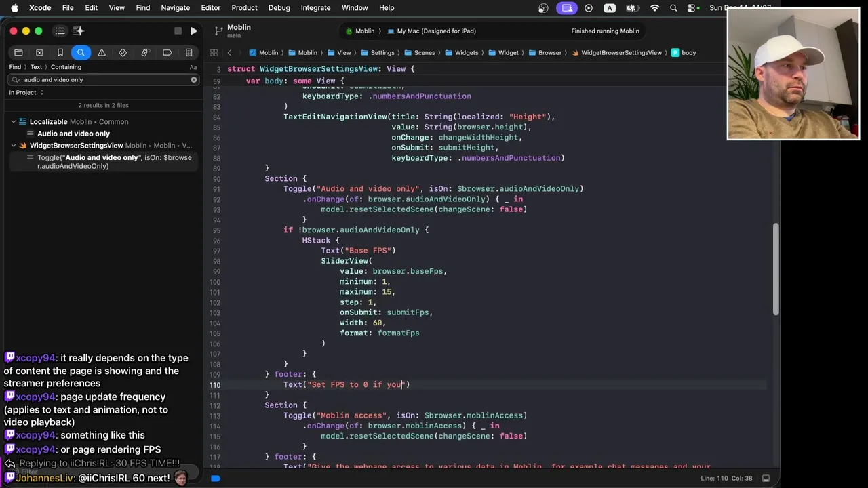Choose the My Mac (Designed for iPad) destination
Screen dimensions: 868x488
(x=432, y=30)
